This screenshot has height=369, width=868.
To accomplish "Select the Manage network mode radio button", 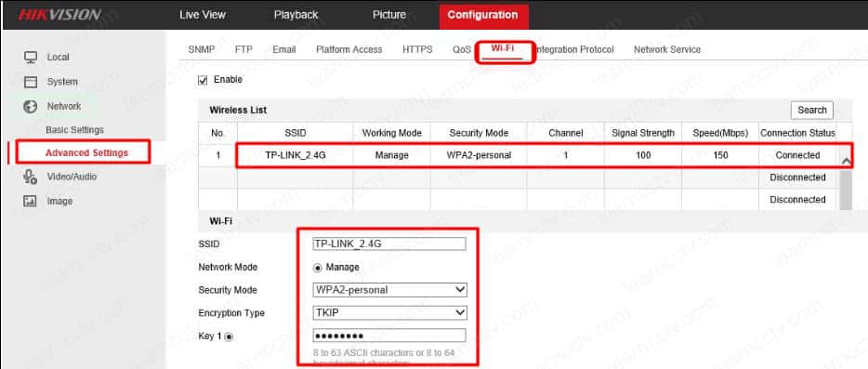I will [318, 268].
